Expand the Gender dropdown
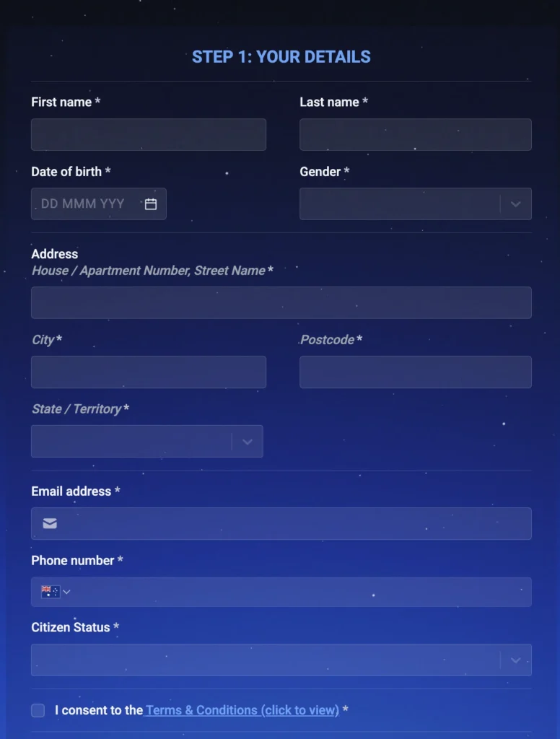The height and width of the screenshot is (739, 560). (401, 204)
